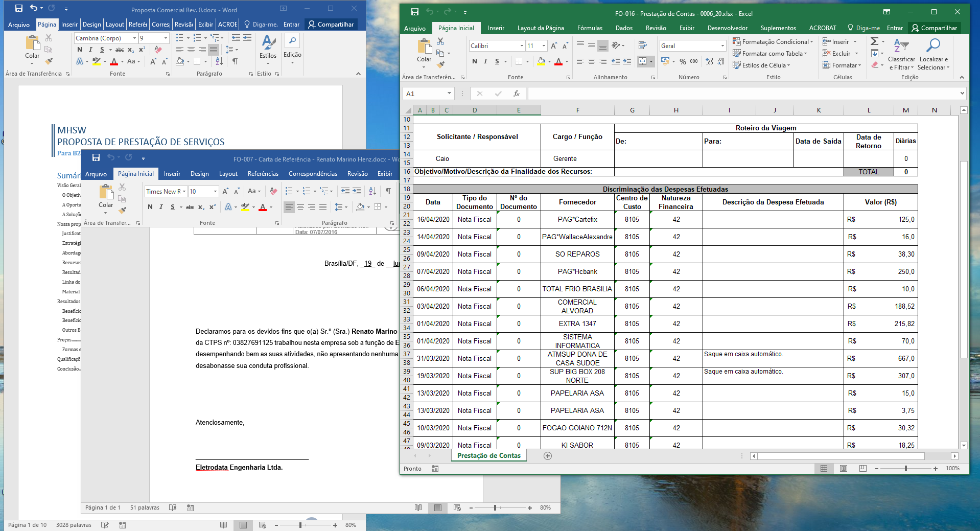Toggle bold N in Carta de Referência ribbon
The height and width of the screenshot is (531, 980).
(x=150, y=207)
